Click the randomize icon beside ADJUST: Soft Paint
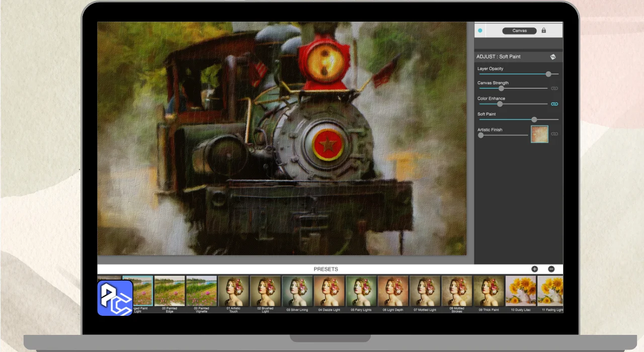Image resolution: width=644 pixels, height=352 pixels. [553, 57]
